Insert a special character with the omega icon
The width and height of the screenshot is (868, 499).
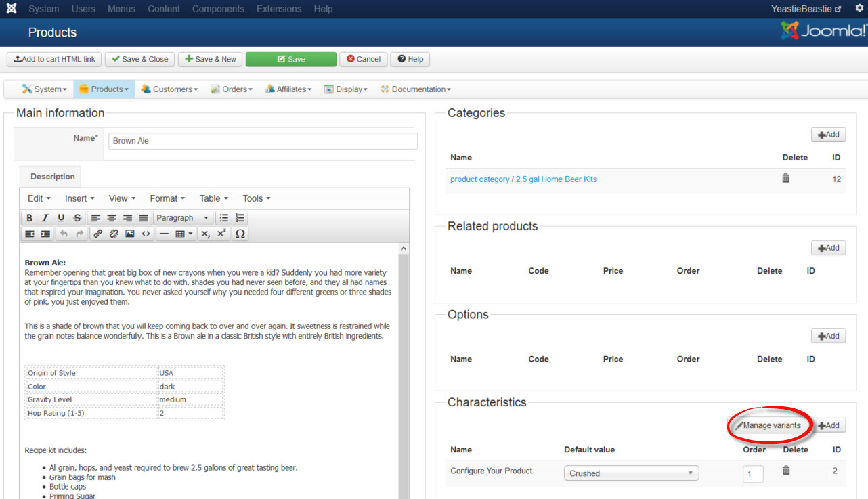point(240,234)
